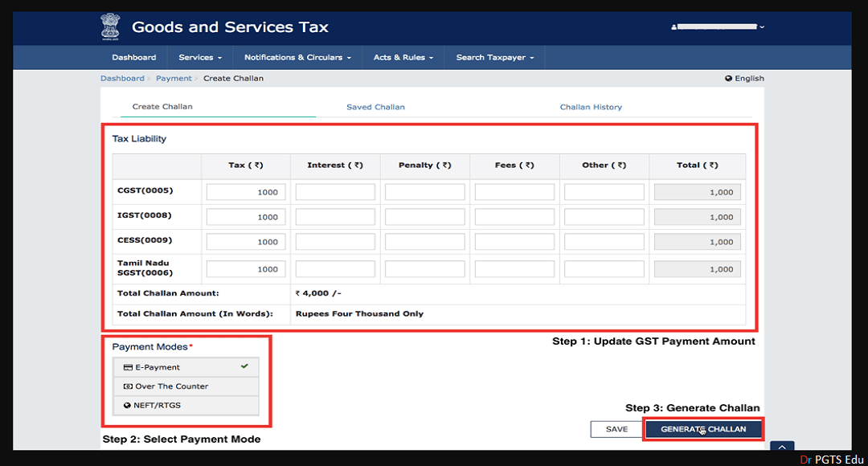
Task: Switch to the Saved Challan tab
Action: [375, 108]
